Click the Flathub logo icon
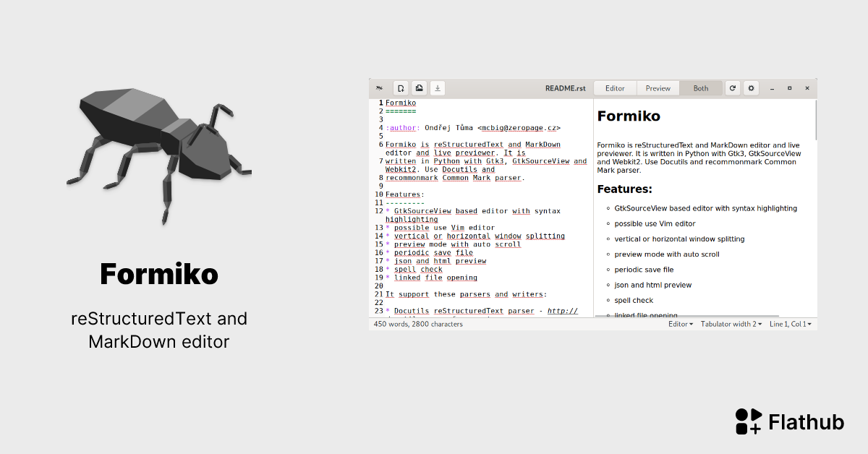The image size is (868, 454). 748,421
